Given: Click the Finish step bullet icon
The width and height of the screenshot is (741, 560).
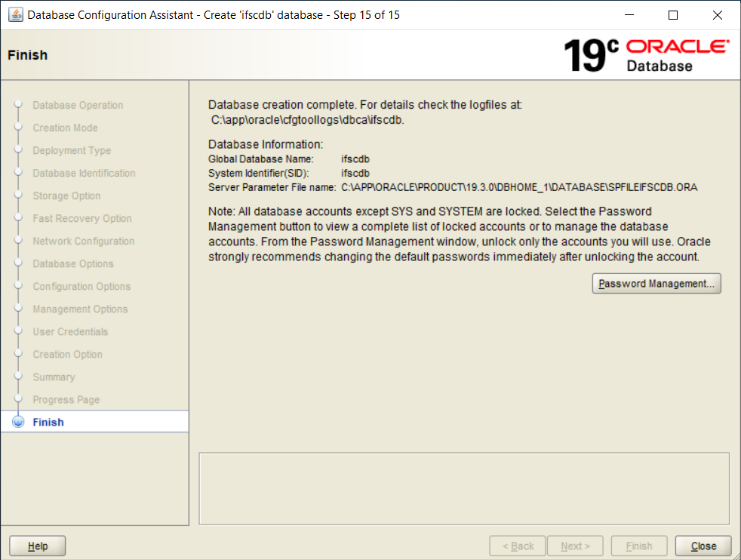Looking at the screenshot, I should pyautogui.click(x=19, y=423).
